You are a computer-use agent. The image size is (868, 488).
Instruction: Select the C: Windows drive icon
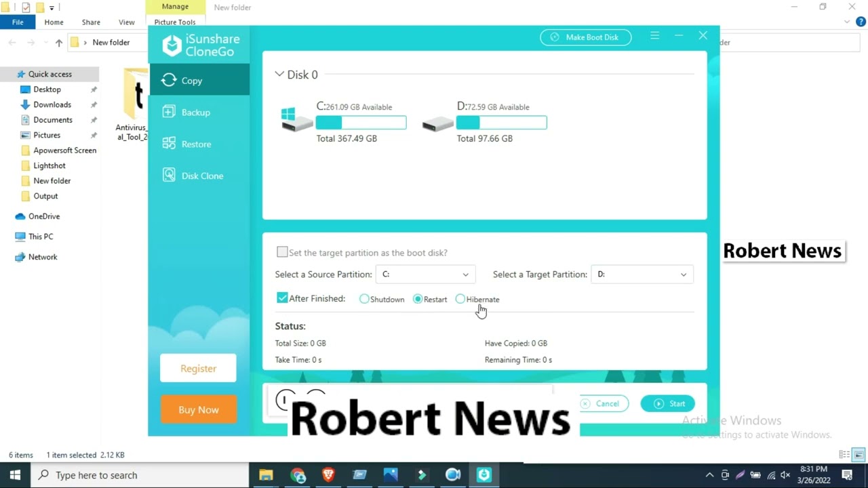click(x=296, y=120)
